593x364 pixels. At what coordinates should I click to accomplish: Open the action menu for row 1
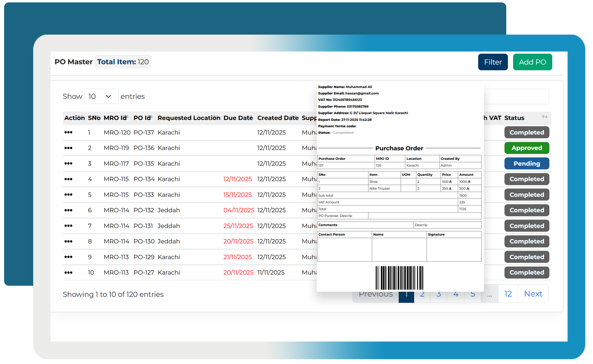[68, 133]
